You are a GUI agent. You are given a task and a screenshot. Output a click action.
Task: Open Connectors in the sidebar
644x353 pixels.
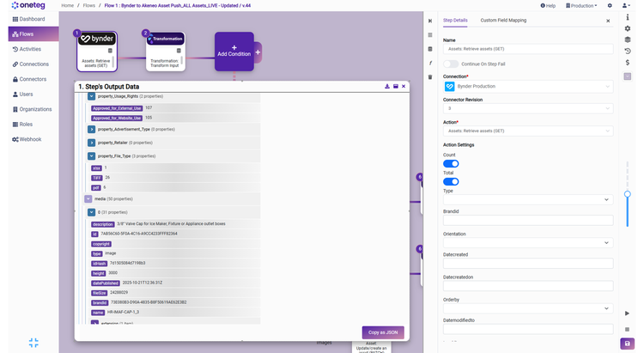[x=29, y=79]
